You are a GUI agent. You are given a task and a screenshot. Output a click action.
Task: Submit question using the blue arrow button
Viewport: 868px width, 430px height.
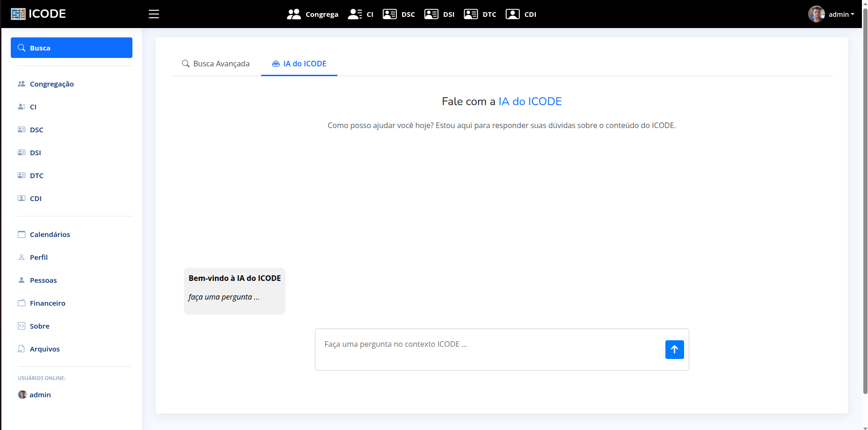tap(674, 349)
